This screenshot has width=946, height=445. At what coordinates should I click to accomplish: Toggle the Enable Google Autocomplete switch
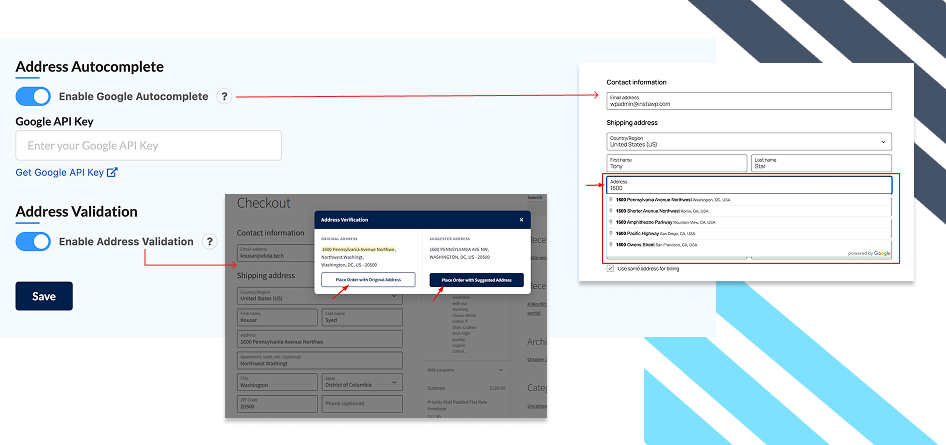pyautogui.click(x=33, y=96)
